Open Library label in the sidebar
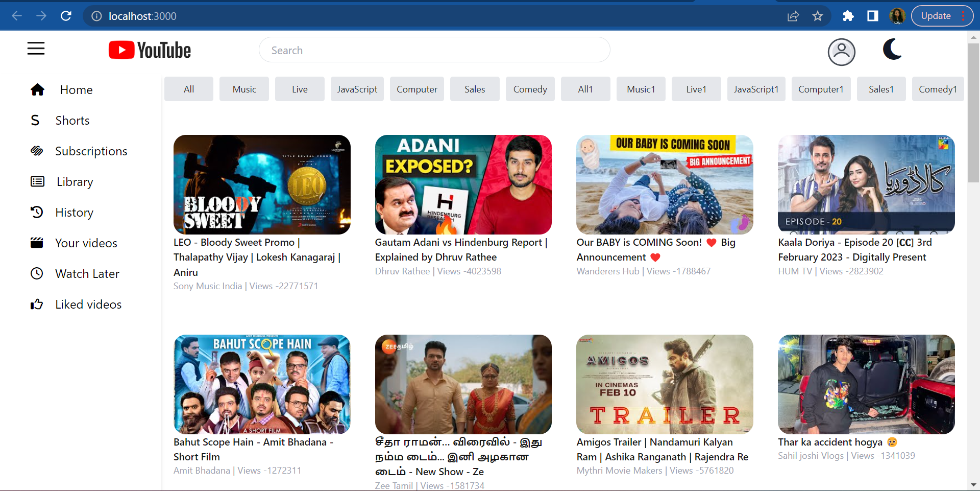The width and height of the screenshot is (980, 491). pyautogui.click(x=75, y=182)
